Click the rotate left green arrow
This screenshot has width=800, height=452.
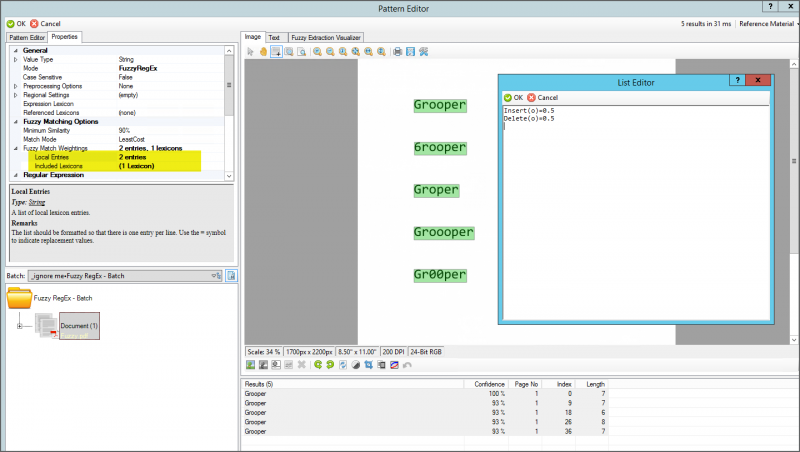point(318,365)
